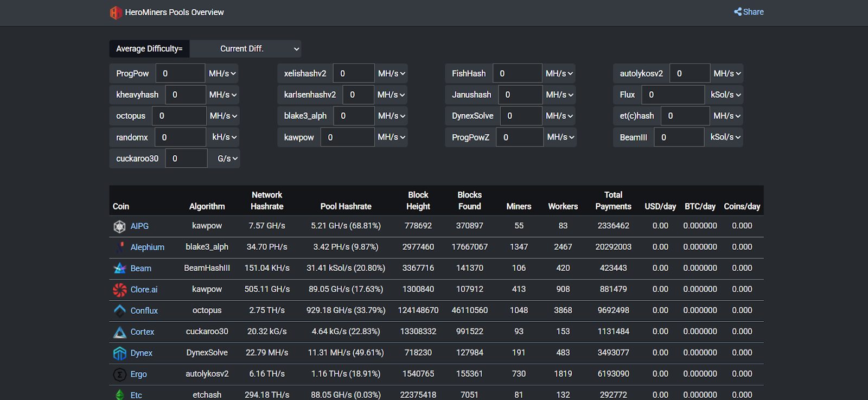868x400 pixels.
Task: Click Clore.ai workers value "908"
Action: [563, 289]
